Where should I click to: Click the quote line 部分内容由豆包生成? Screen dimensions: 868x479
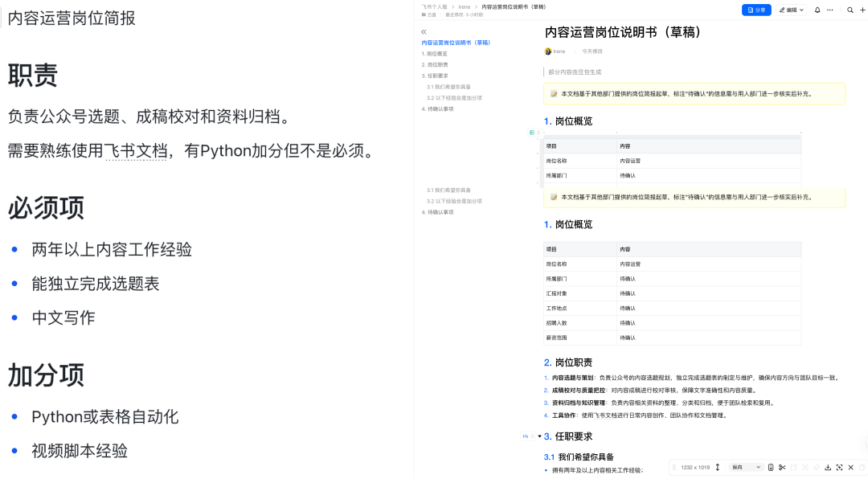coord(575,72)
